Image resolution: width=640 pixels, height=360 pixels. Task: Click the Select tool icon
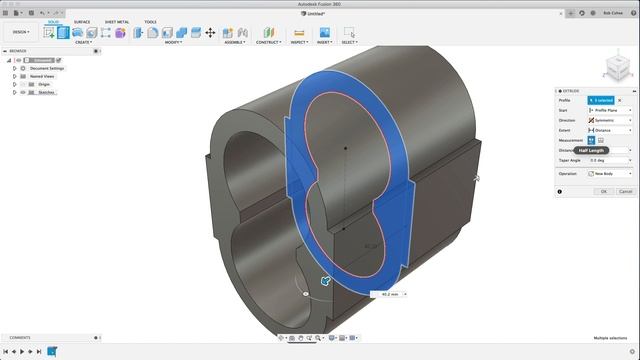tap(349, 33)
